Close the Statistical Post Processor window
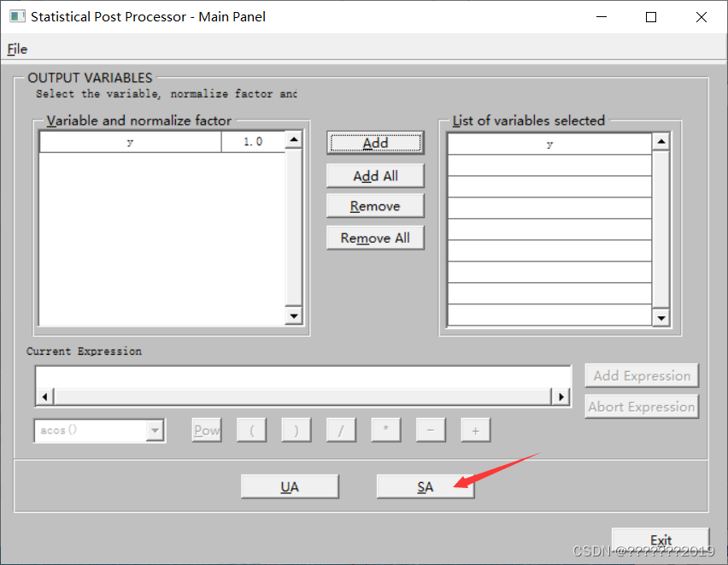This screenshot has width=728, height=565. 701,17
